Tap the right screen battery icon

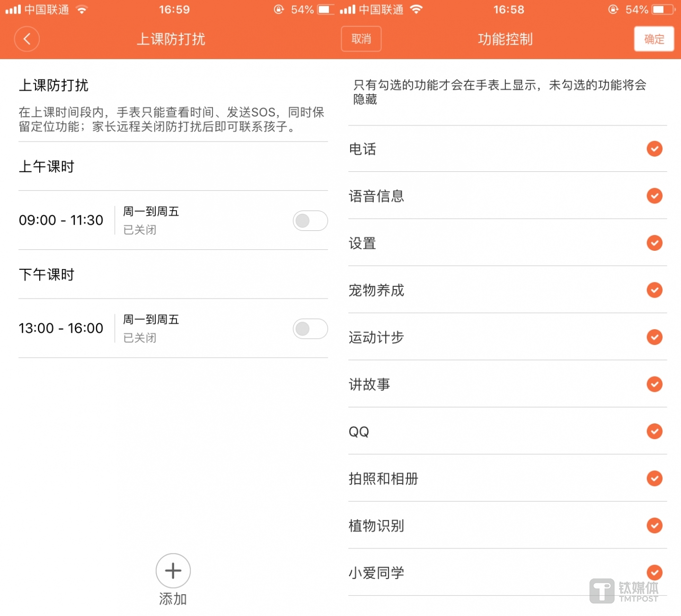663,9
